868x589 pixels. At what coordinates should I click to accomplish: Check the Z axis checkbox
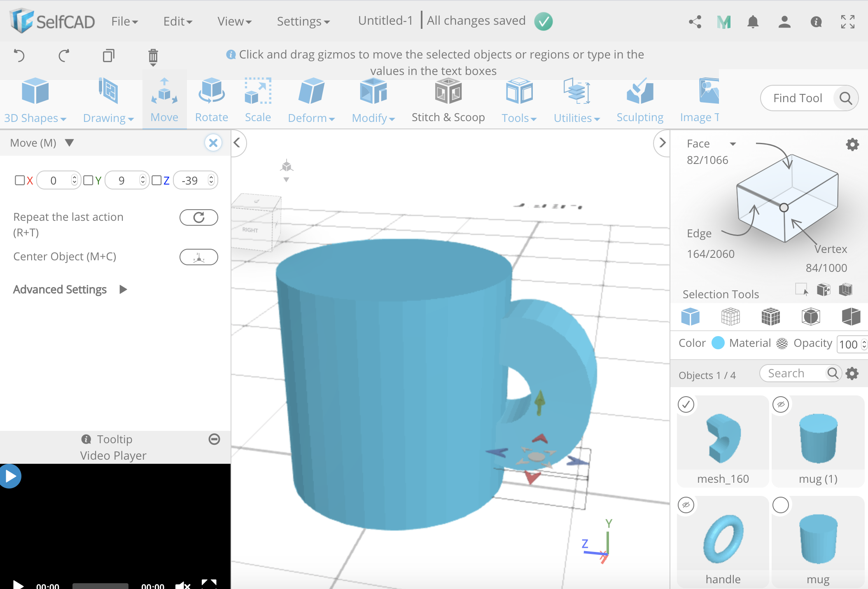click(156, 180)
